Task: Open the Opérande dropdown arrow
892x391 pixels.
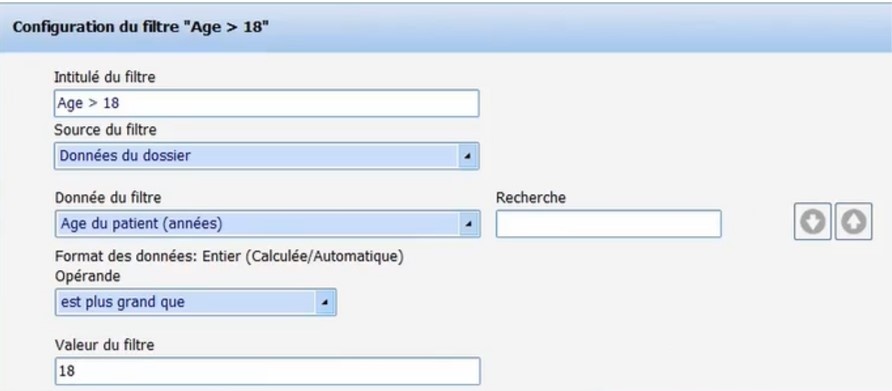Action: pyautogui.click(x=324, y=302)
